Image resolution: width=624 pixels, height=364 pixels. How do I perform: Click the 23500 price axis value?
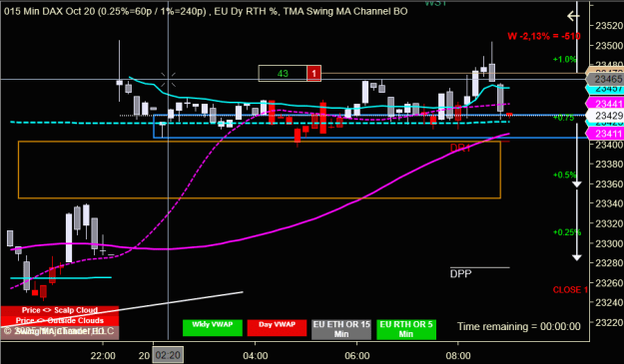[609, 46]
